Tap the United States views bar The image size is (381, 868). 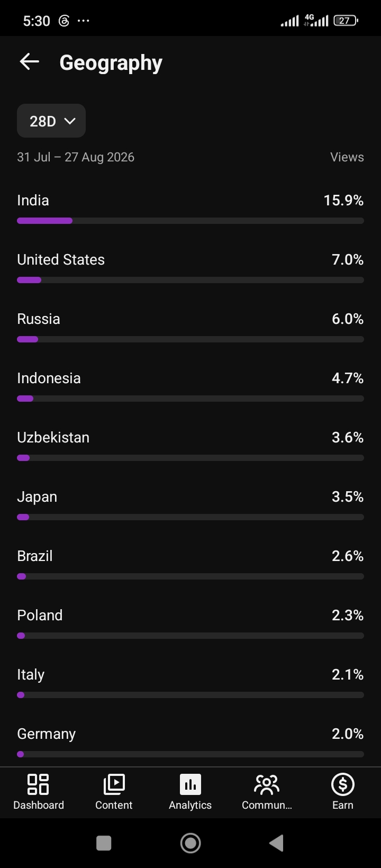click(190, 280)
